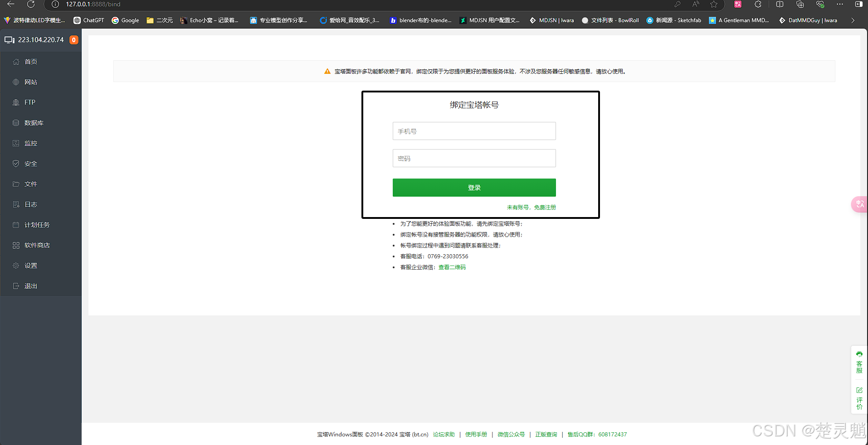868x445 pixels.
Task: Open the 评价 feedback widget
Action: click(x=859, y=398)
